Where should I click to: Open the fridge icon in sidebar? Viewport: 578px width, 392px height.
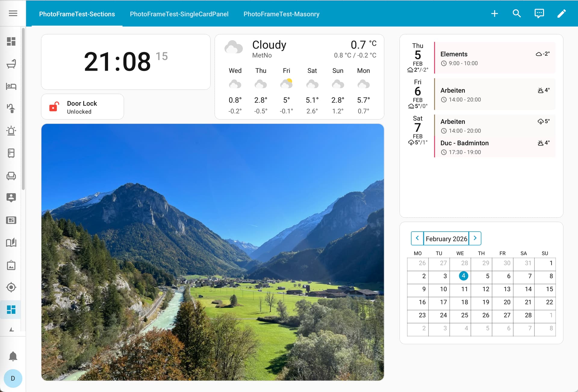[11, 153]
